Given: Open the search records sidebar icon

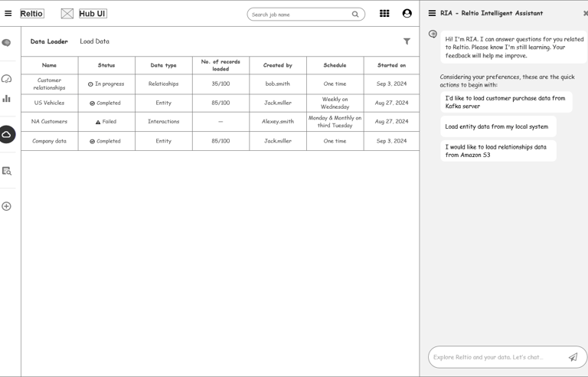Looking at the screenshot, I should [6, 171].
